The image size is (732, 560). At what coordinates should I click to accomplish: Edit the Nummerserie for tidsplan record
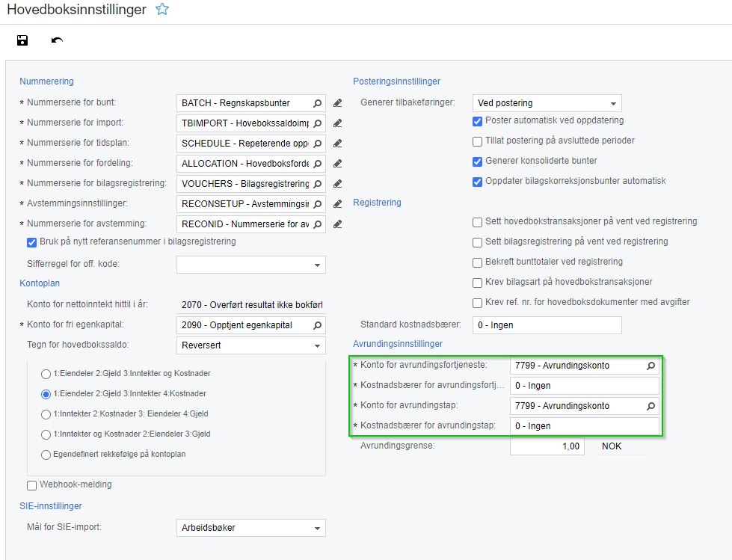point(337,144)
